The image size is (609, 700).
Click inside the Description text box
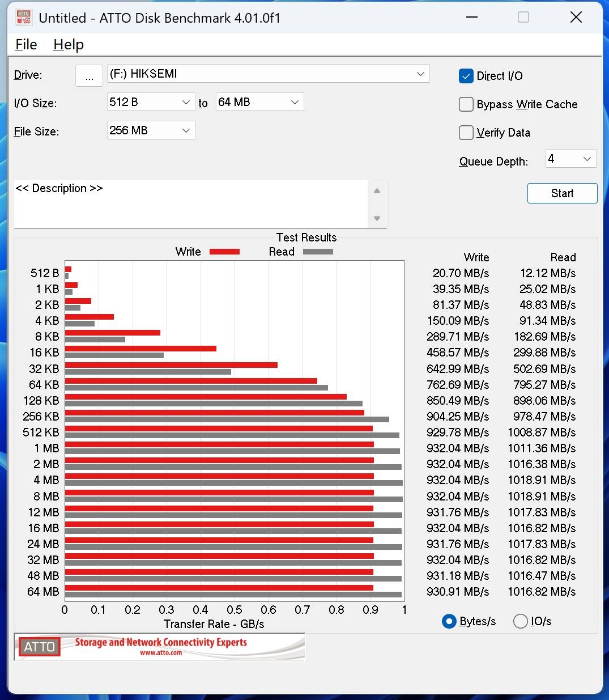point(191,204)
